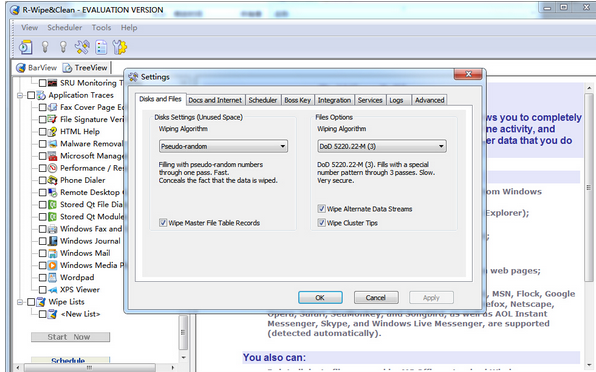Click the OK button in Settings
596x372 pixels.
point(320,298)
